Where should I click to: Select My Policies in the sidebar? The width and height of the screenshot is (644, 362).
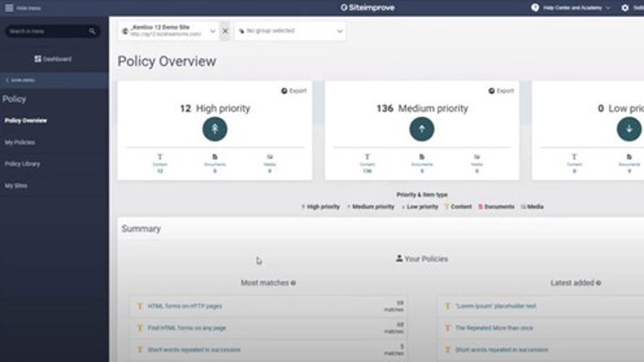[20, 142]
